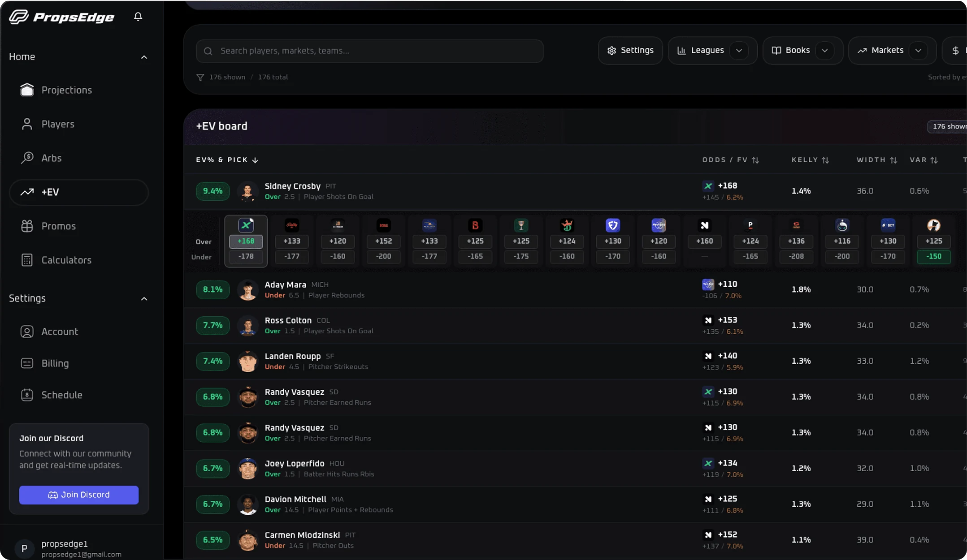Viewport: 967px width, 560px height.
Task: Click Sidney Crosby's player avatar
Action: [247, 191]
